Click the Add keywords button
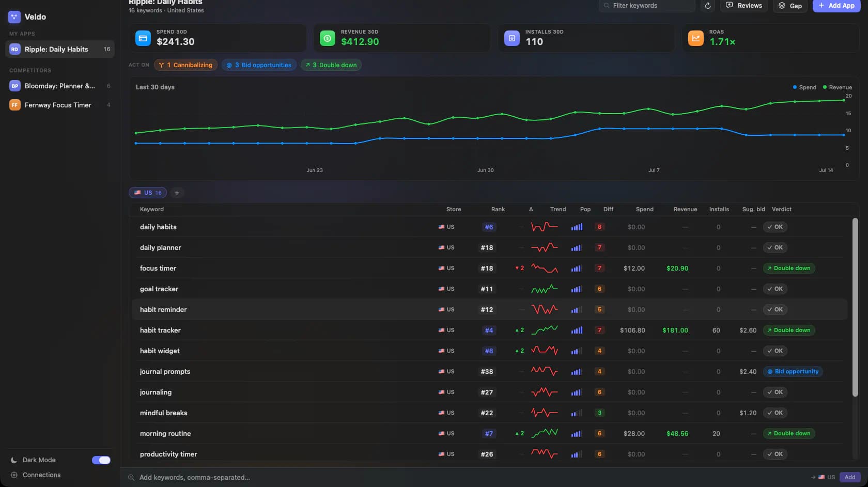 (x=850, y=477)
